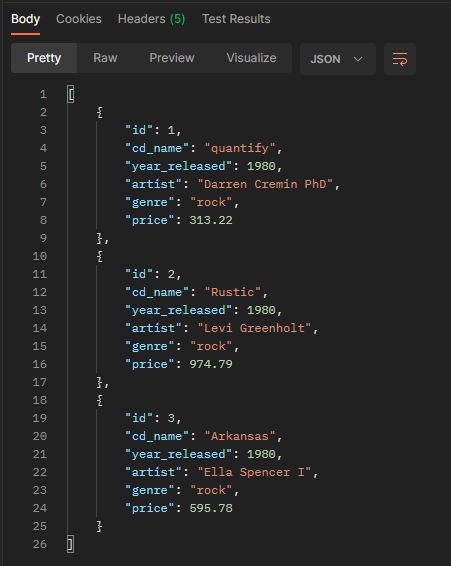The height and width of the screenshot is (566, 451).
Task: Click year_released on line 5
Action: click(x=178, y=166)
